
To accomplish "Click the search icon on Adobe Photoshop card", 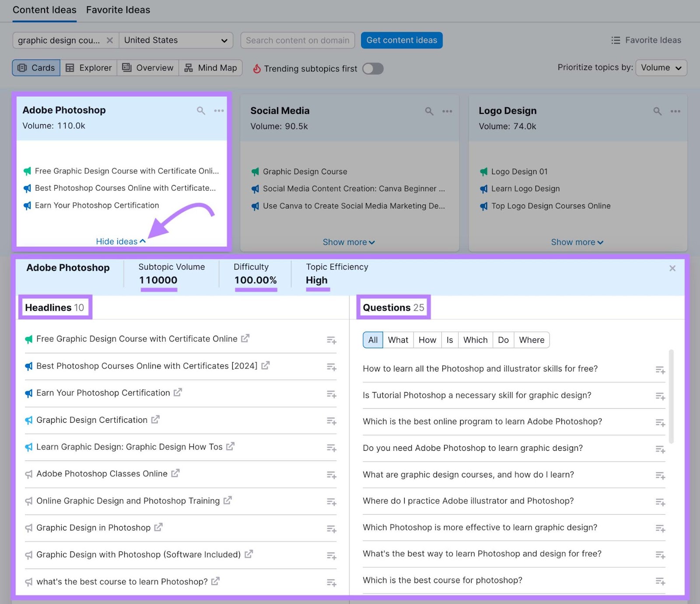I will tap(201, 111).
